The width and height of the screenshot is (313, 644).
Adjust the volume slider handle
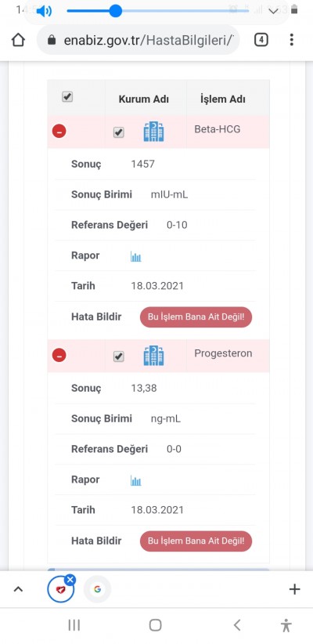(x=116, y=11)
